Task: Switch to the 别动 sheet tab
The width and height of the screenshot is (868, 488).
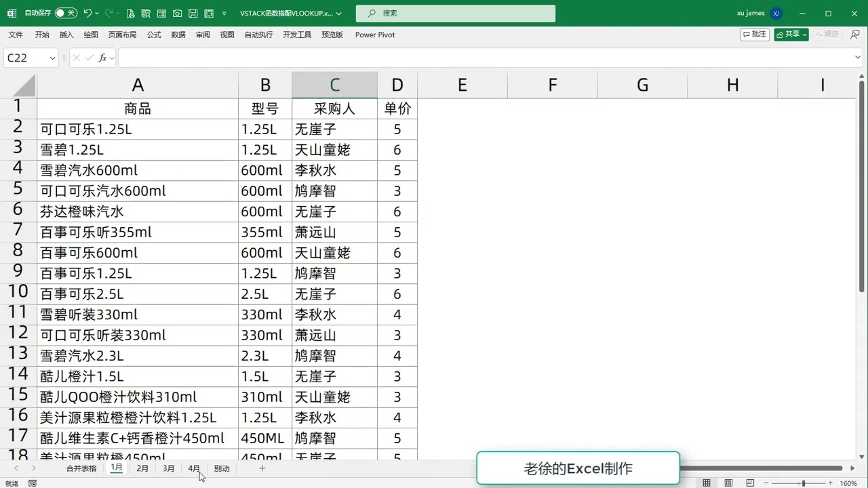Action: (x=222, y=468)
